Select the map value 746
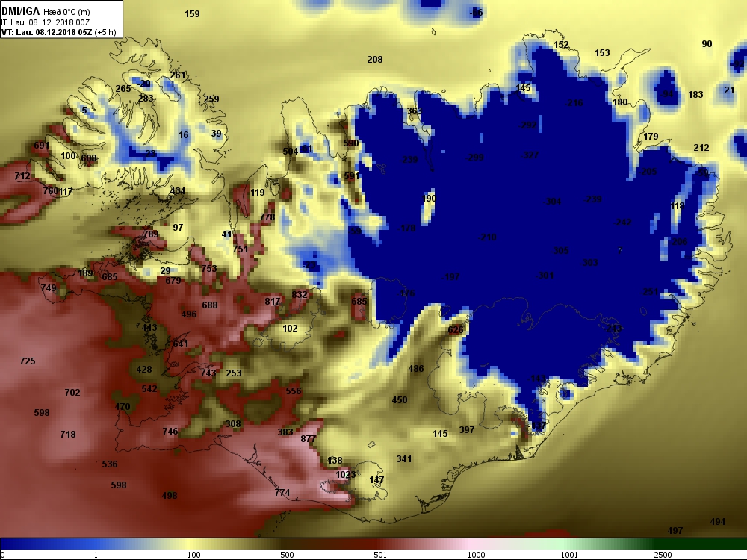The height and width of the screenshot is (560, 747). pyautogui.click(x=170, y=432)
